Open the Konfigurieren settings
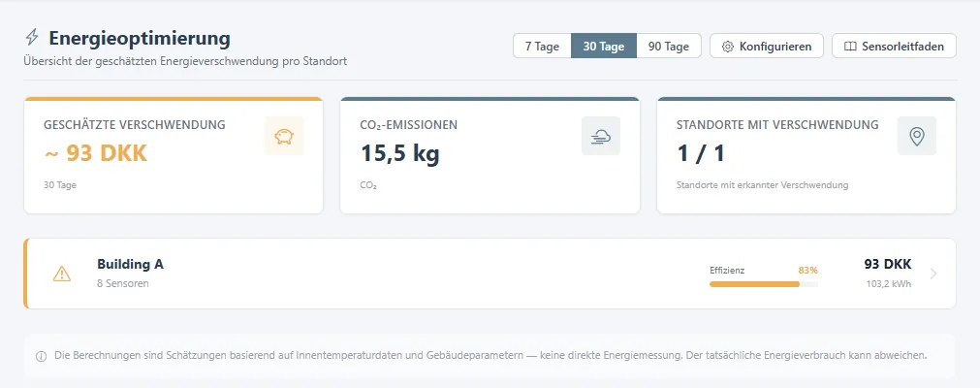 766,47
